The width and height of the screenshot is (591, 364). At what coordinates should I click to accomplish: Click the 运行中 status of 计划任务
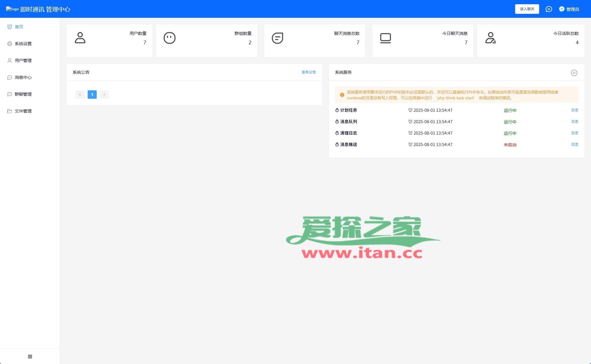point(510,110)
